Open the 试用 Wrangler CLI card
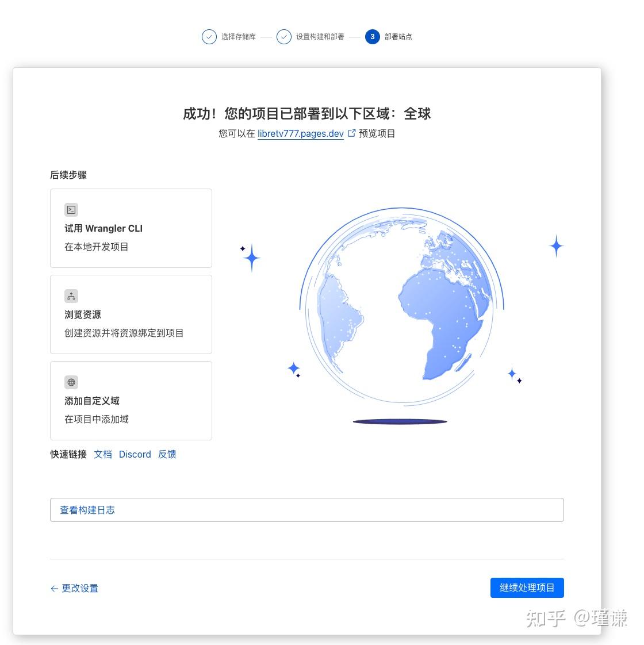The width and height of the screenshot is (644, 645). click(x=131, y=228)
